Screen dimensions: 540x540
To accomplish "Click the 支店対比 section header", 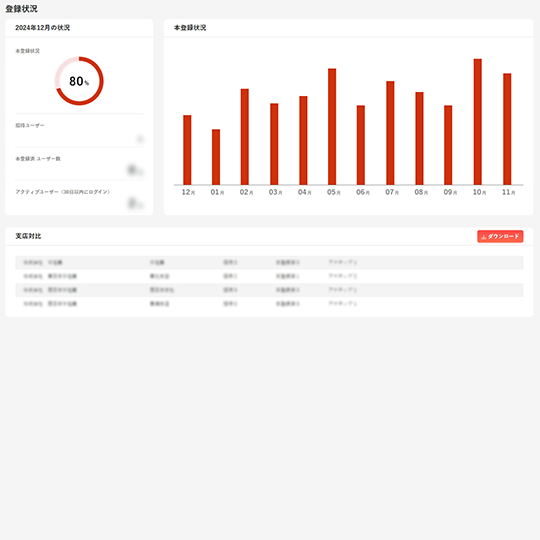I will click(x=28, y=236).
